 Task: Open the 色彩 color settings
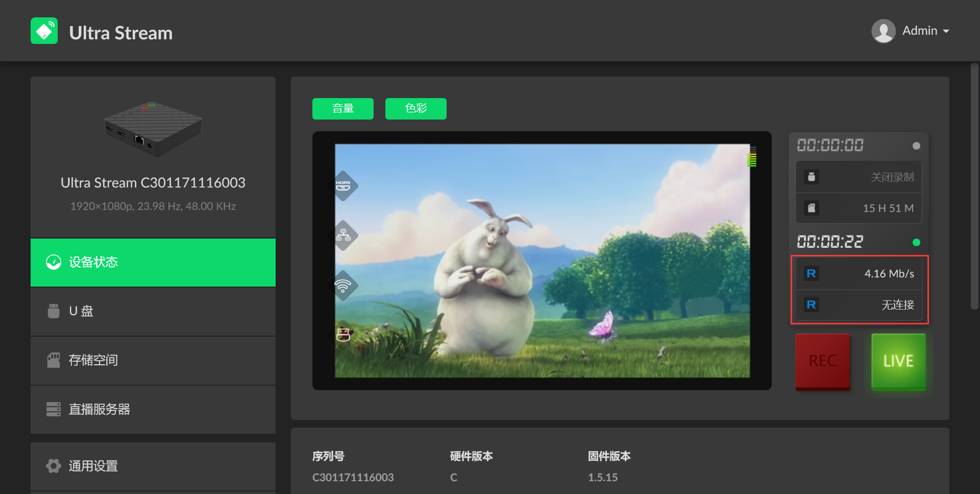tap(416, 109)
